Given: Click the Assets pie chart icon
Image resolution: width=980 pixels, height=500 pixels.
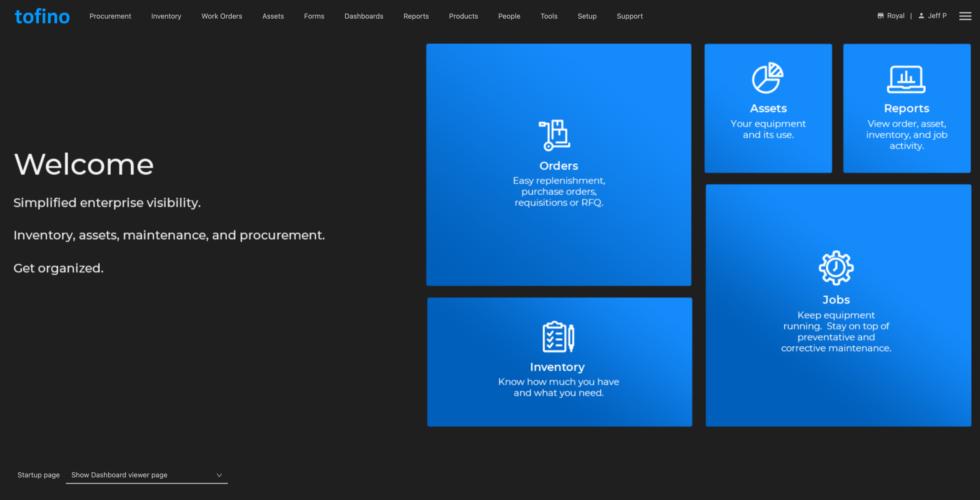Looking at the screenshot, I should coord(768,78).
